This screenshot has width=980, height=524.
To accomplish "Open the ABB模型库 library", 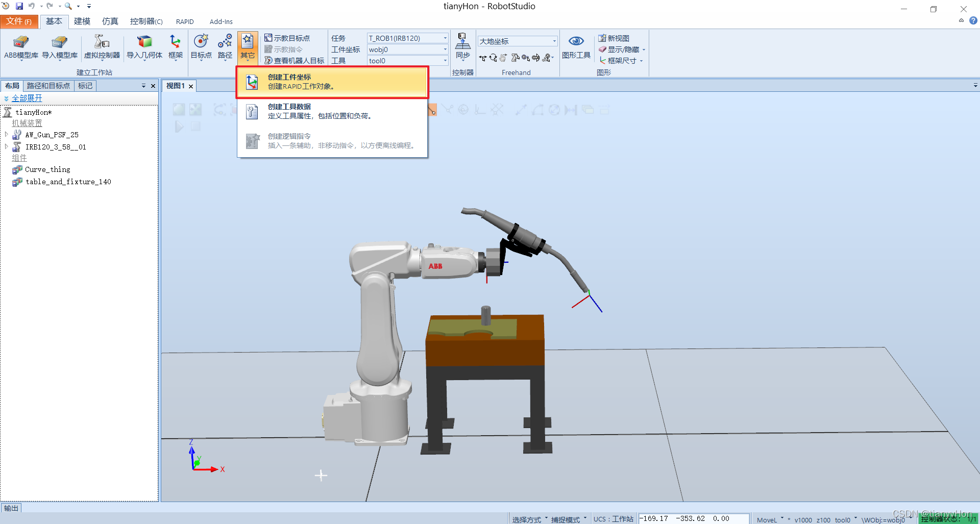I will (21, 47).
